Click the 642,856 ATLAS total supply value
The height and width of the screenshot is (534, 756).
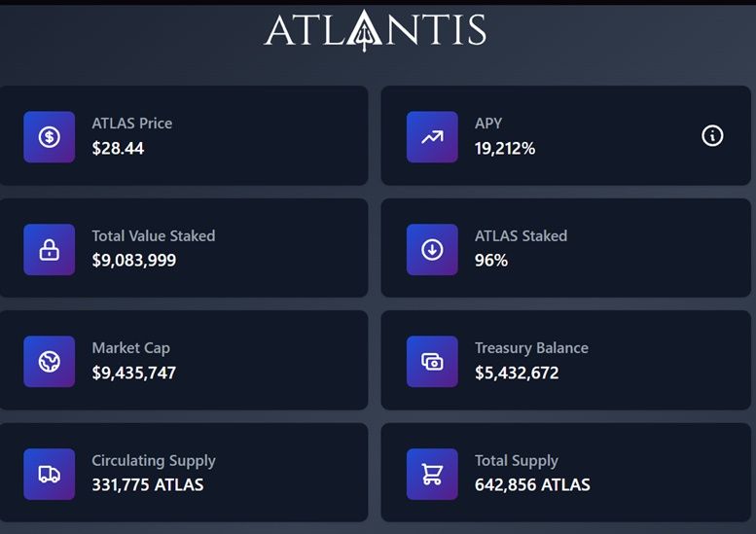click(x=532, y=484)
